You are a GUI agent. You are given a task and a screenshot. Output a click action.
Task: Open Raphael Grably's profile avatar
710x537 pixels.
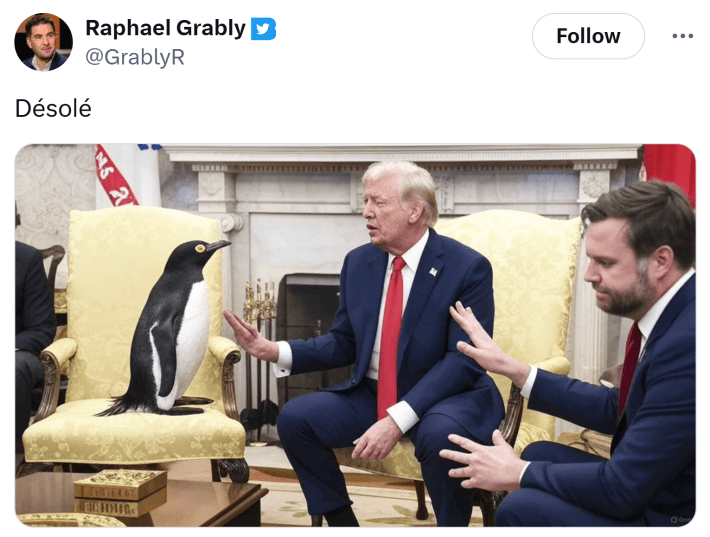click(43, 42)
